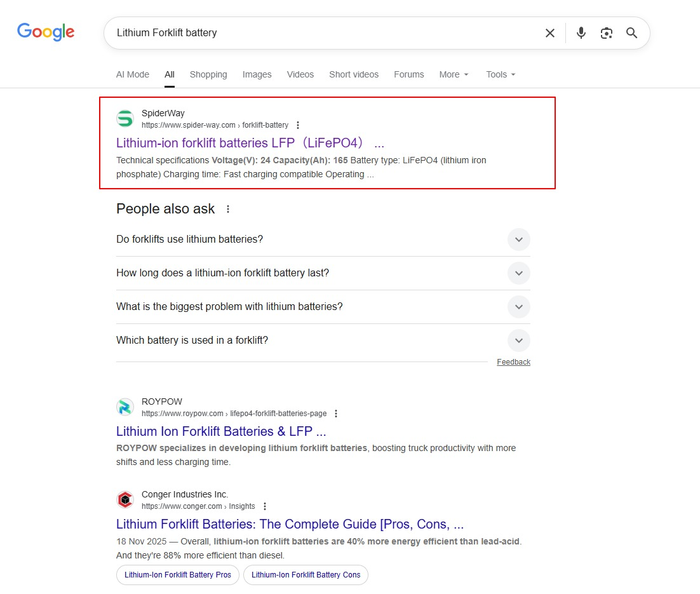Image resolution: width=700 pixels, height=594 pixels.
Task: Open the three-dot menu for Conger result
Action: pos(265,506)
